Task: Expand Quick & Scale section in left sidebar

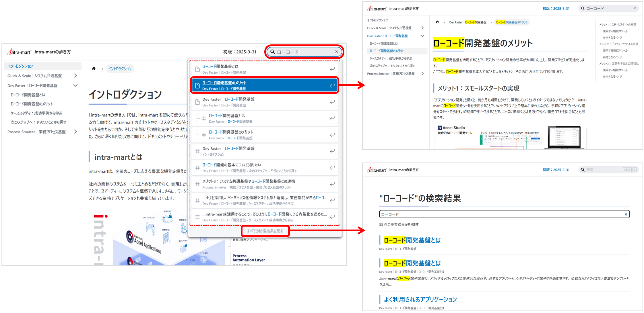Action: 75,76
